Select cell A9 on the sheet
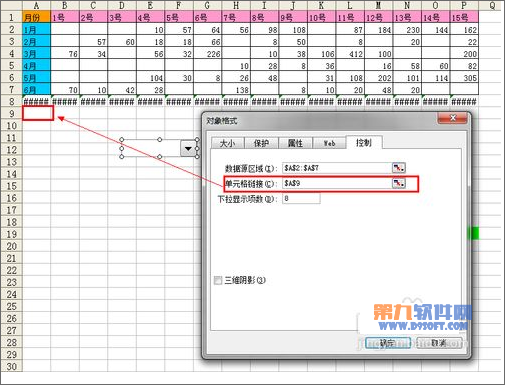This screenshot has width=505, height=385. coord(38,113)
